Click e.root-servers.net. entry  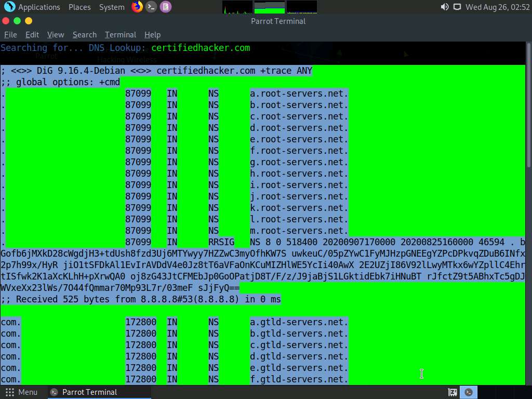click(299, 139)
